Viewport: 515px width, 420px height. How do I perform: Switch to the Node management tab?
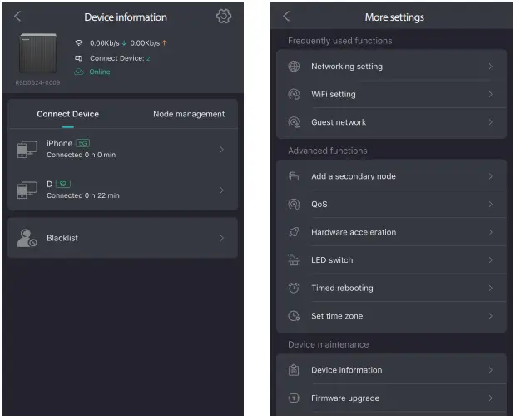[188, 114]
